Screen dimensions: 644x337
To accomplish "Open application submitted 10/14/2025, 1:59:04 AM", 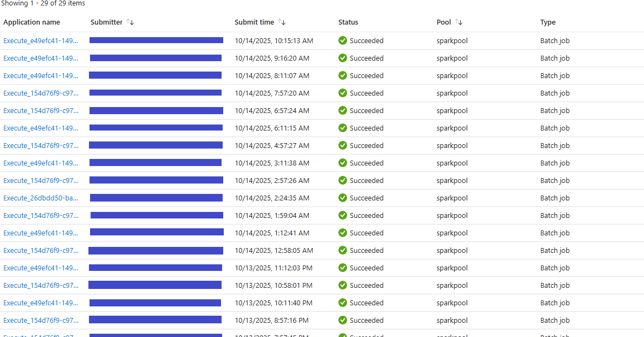I will 41,215.
